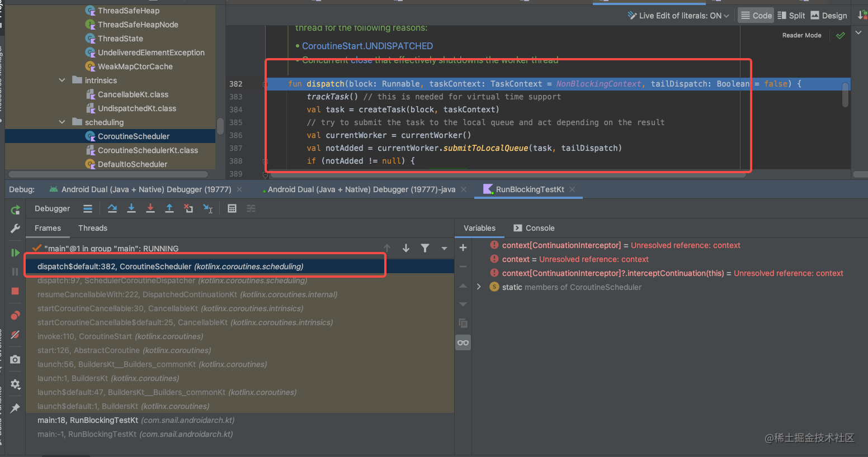The image size is (868, 457).
Task: Click the CoroutineStart.UNDISPATCHED doc link
Action: (367, 46)
